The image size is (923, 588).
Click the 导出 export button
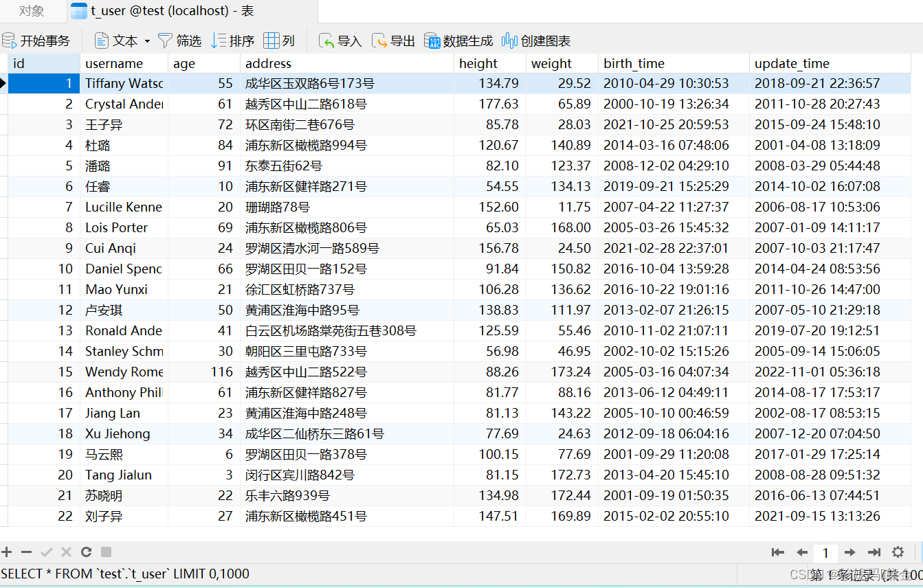(394, 41)
